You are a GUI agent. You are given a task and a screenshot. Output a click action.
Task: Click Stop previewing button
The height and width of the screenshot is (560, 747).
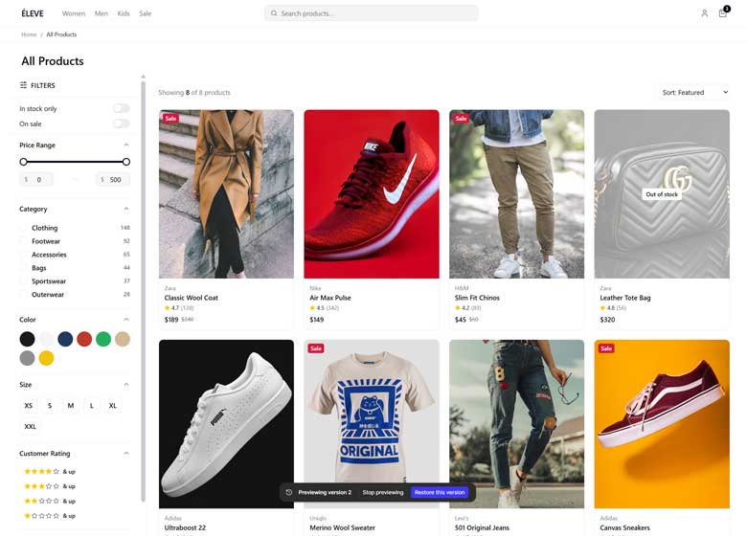click(382, 492)
